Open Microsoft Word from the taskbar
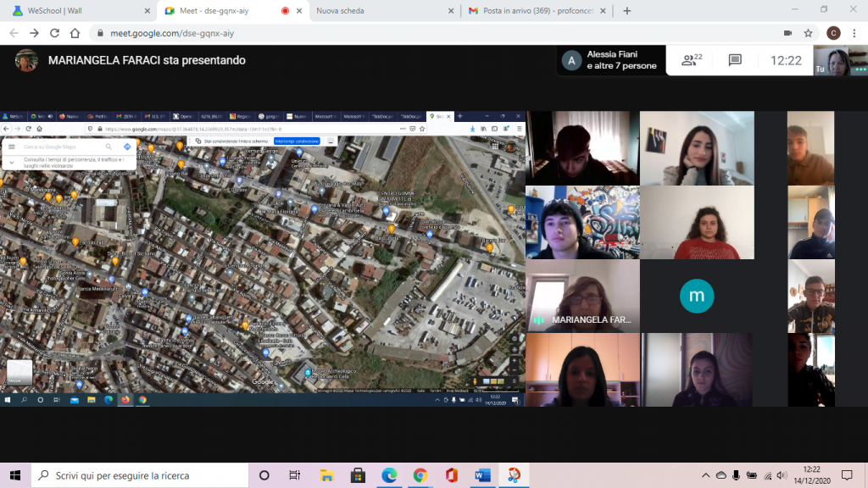 click(482, 475)
